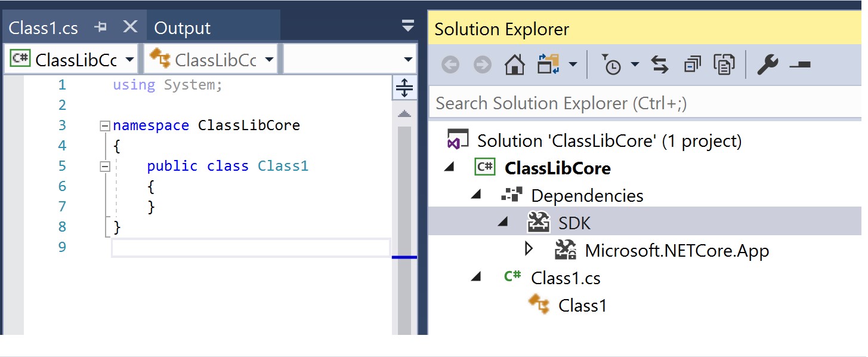Select the Dependencies tree item
The width and height of the screenshot is (868, 357).
pos(587,196)
